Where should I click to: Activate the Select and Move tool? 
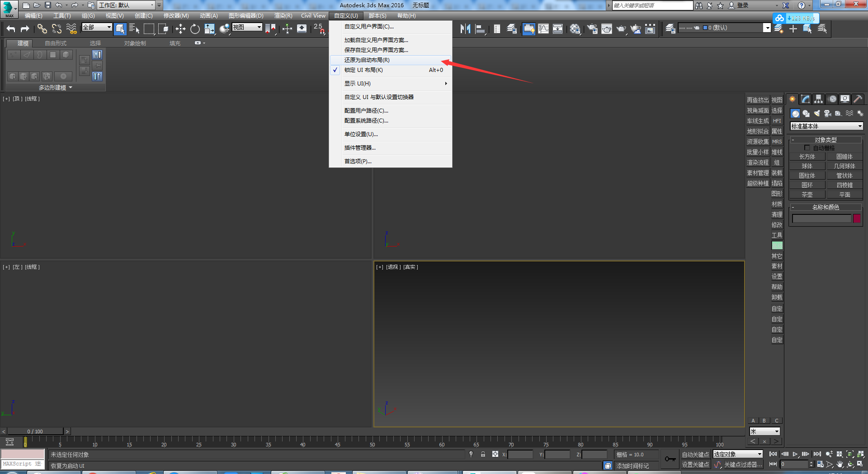pos(180,29)
